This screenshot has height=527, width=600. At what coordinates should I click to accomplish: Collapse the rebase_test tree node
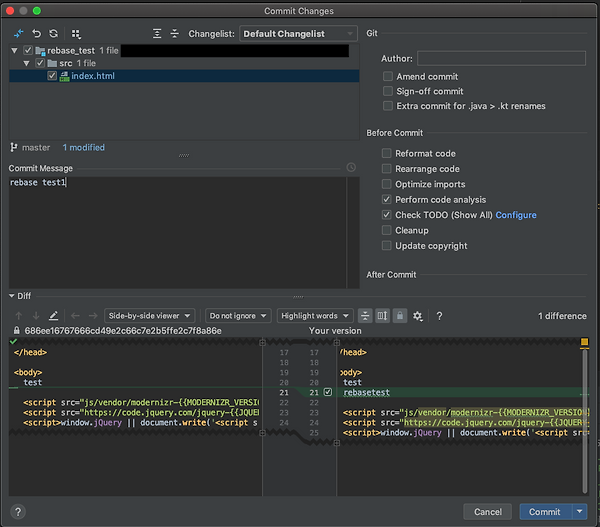pos(15,50)
